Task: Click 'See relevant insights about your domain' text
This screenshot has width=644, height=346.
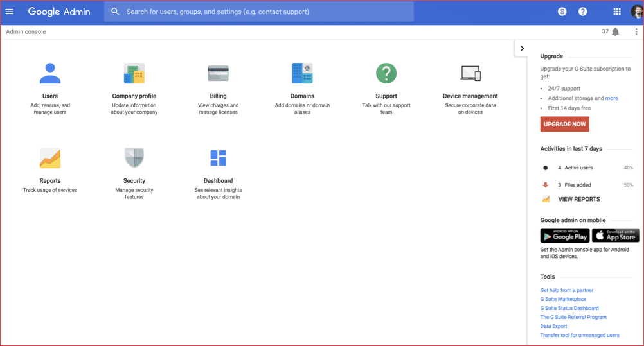Action: (x=218, y=193)
